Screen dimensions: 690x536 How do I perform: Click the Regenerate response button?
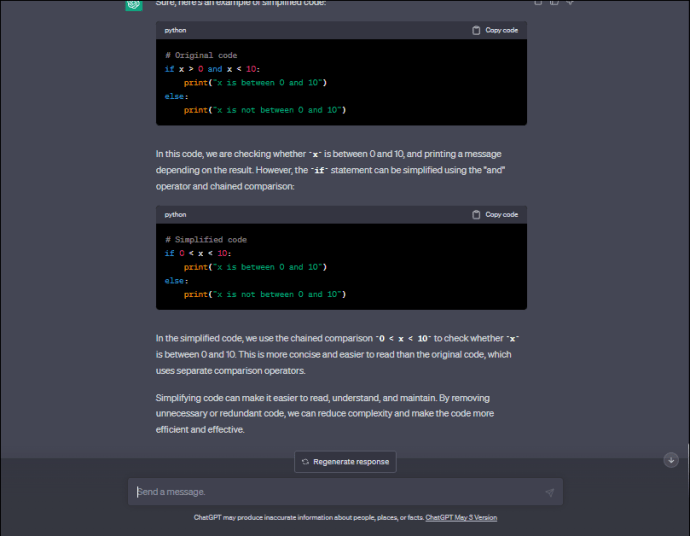click(x=345, y=462)
